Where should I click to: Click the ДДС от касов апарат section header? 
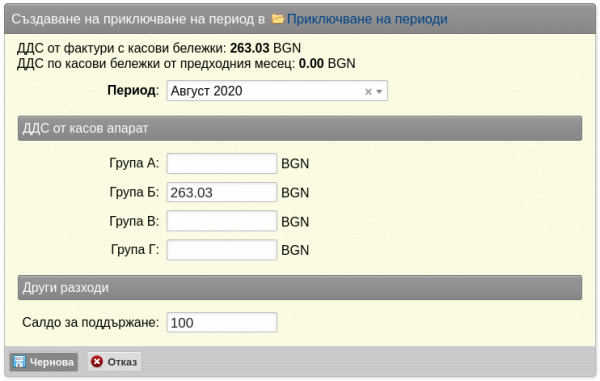[300, 129]
